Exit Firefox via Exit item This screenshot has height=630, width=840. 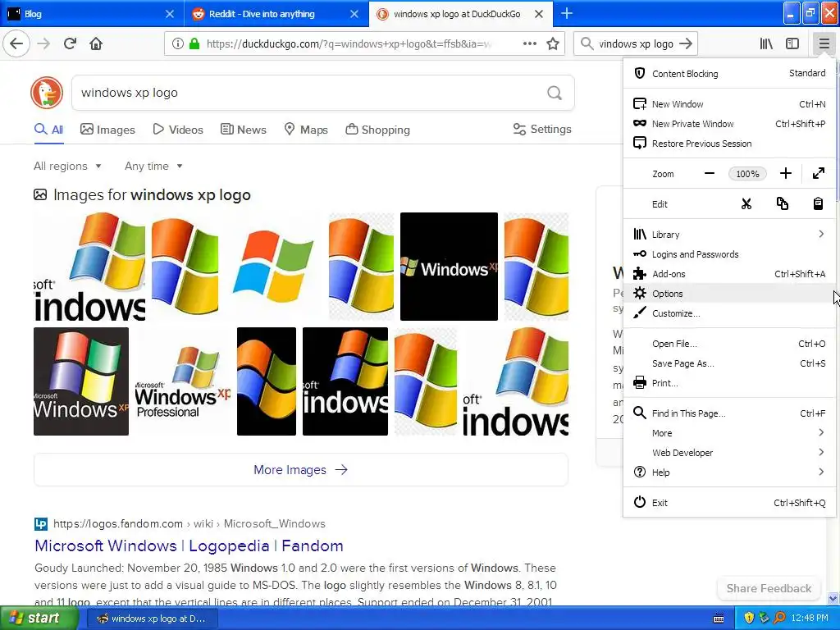[729, 503]
